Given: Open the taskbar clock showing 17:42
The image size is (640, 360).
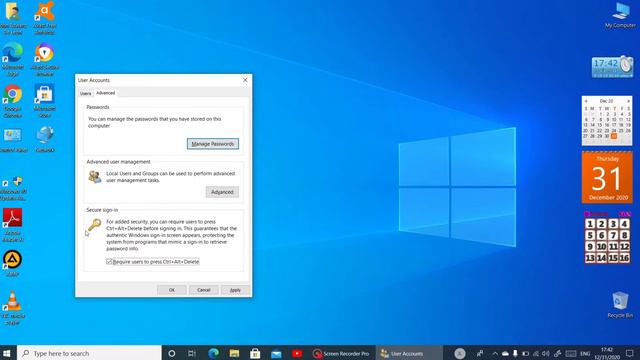Looking at the screenshot, I should pos(607,353).
